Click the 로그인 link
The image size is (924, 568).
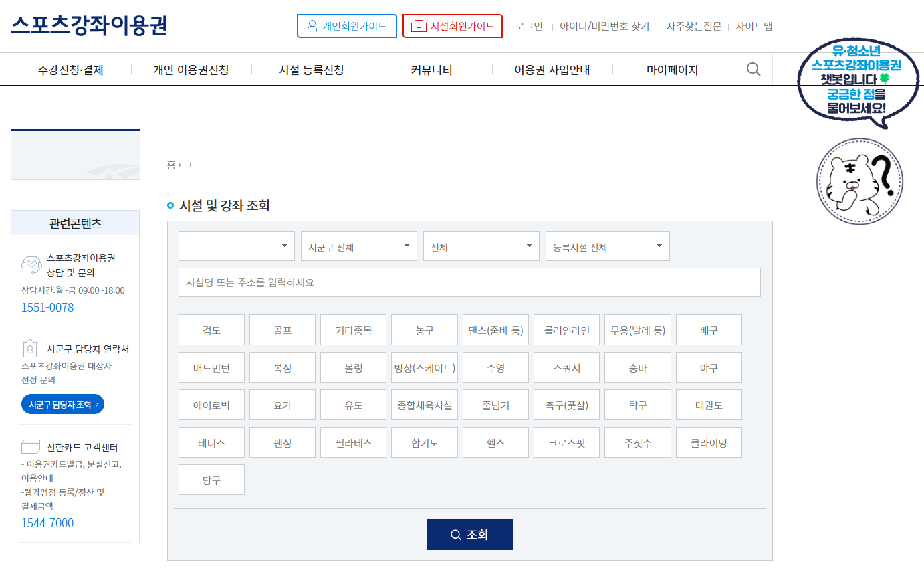[528, 26]
